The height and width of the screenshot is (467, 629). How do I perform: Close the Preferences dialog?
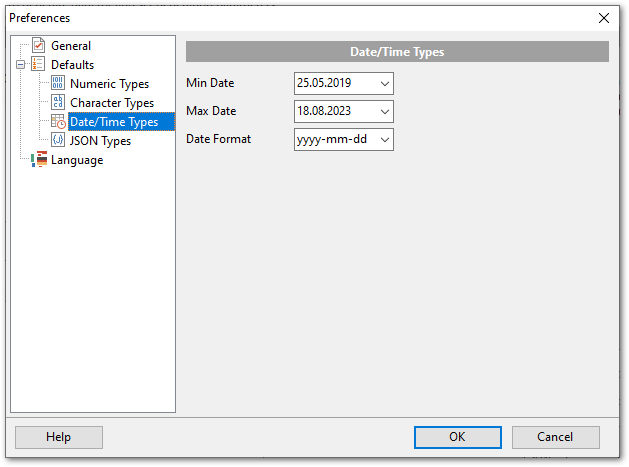pos(604,18)
